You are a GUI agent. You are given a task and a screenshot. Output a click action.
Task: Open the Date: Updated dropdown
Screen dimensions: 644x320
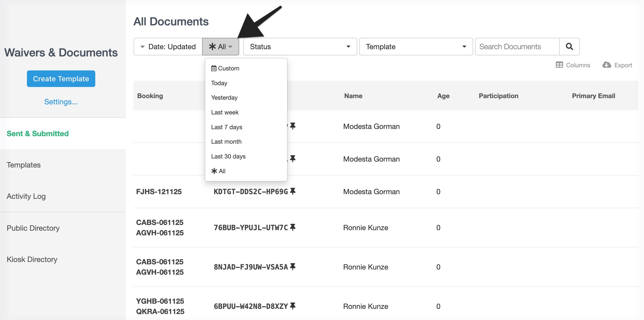[168, 47]
